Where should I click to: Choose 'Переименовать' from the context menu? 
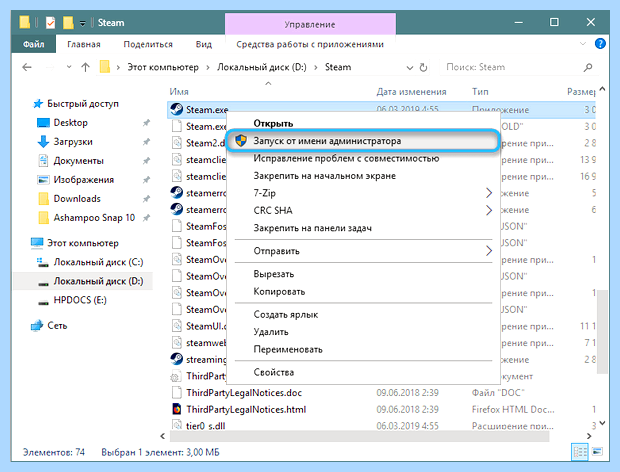[288, 349]
